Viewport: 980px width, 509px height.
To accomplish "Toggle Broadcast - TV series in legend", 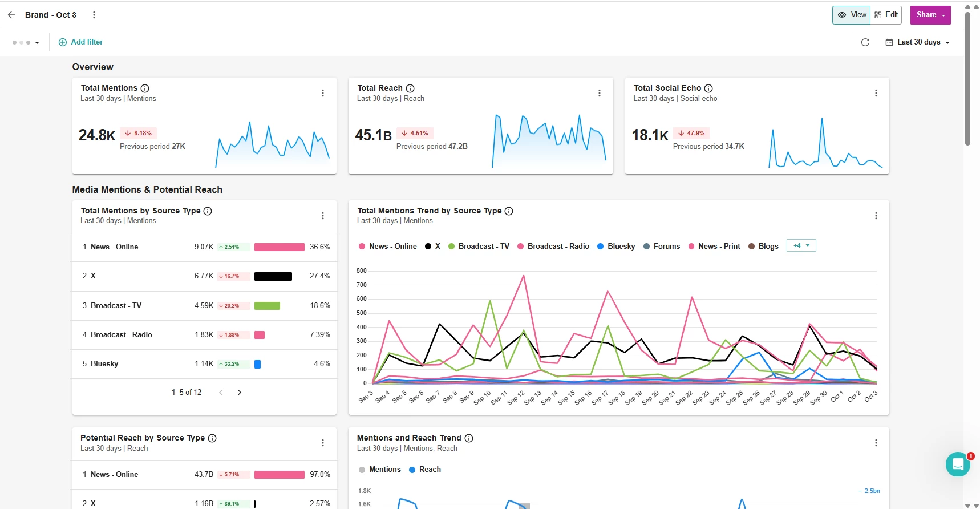I will click(479, 247).
